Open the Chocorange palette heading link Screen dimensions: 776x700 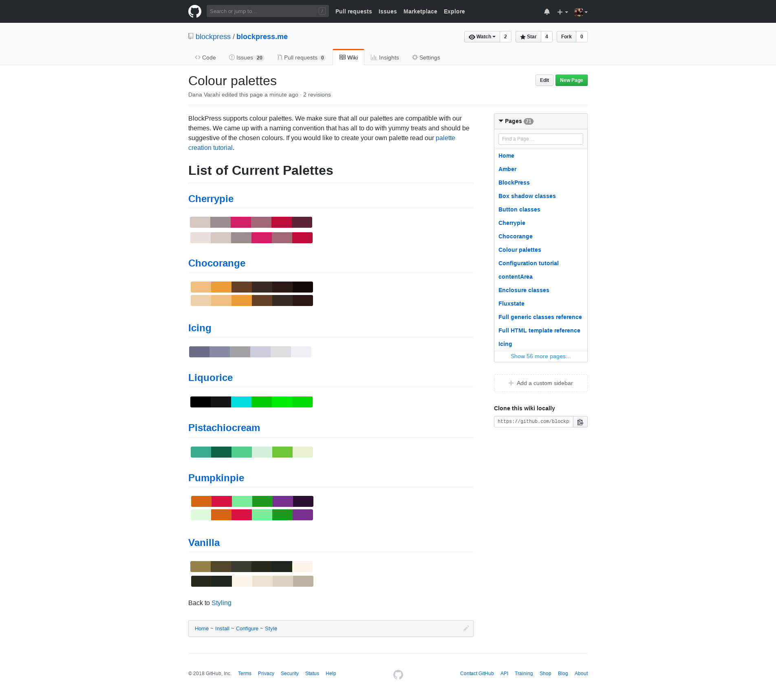pos(217,263)
